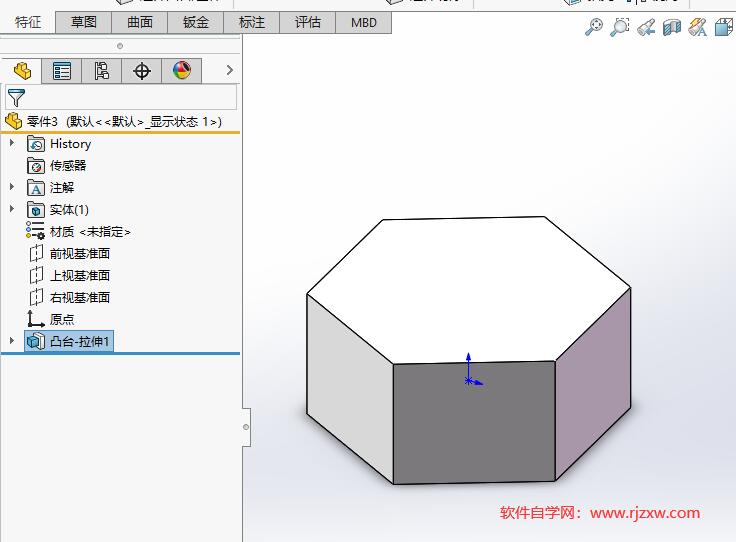This screenshot has height=542, width=736.
Task: Open the PropertyManager tab
Action: [61, 71]
